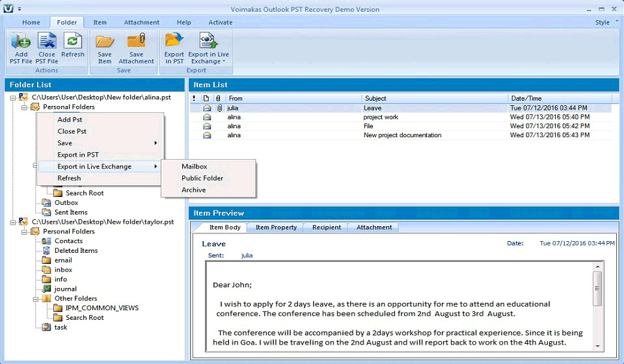Open Export in Live Exchange ribbon dropdown
624x364 pixels.
tap(208, 49)
